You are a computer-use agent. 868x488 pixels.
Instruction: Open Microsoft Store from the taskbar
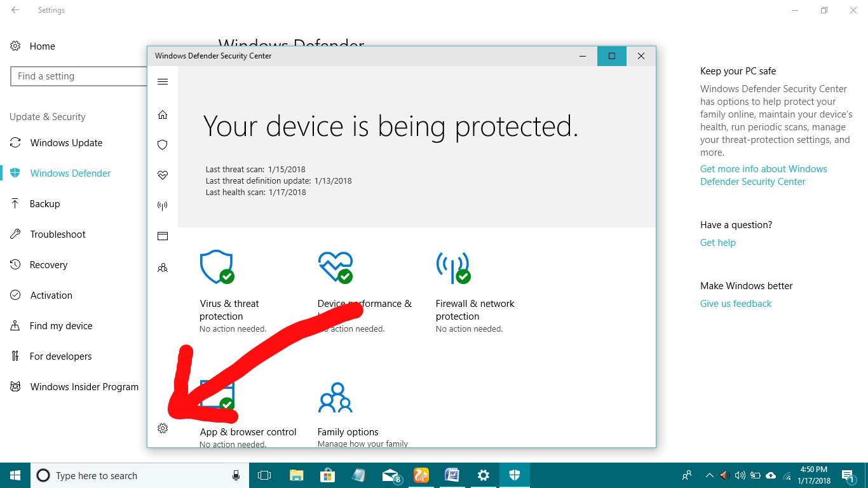(327, 475)
